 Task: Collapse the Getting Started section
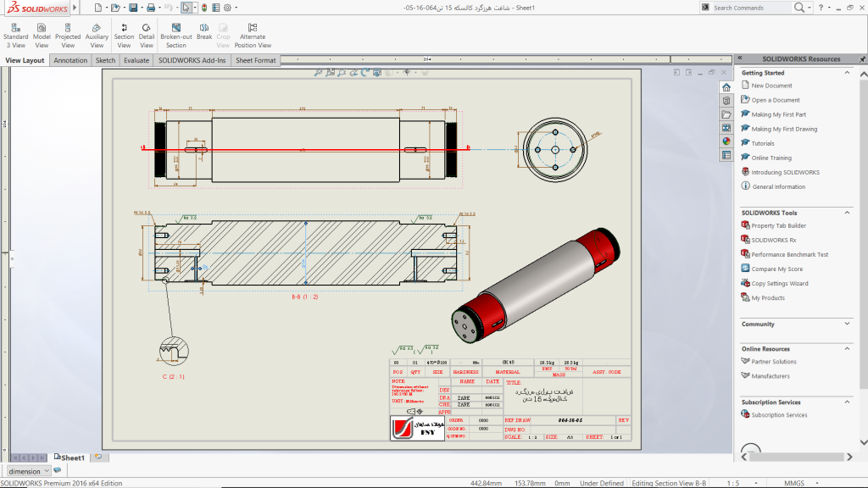pyautogui.click(x=849, y=73)
